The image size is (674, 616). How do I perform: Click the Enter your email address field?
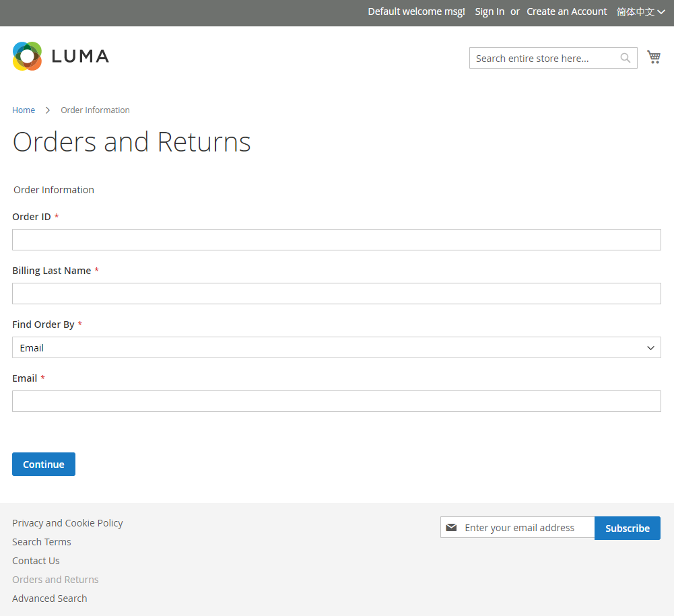[x=525, y=527]
